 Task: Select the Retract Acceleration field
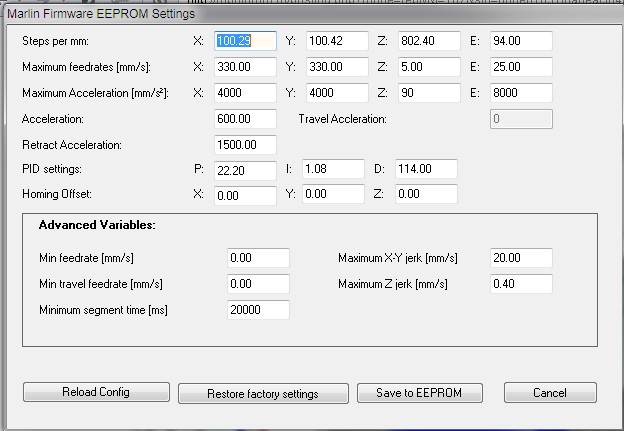coord(245,144)
